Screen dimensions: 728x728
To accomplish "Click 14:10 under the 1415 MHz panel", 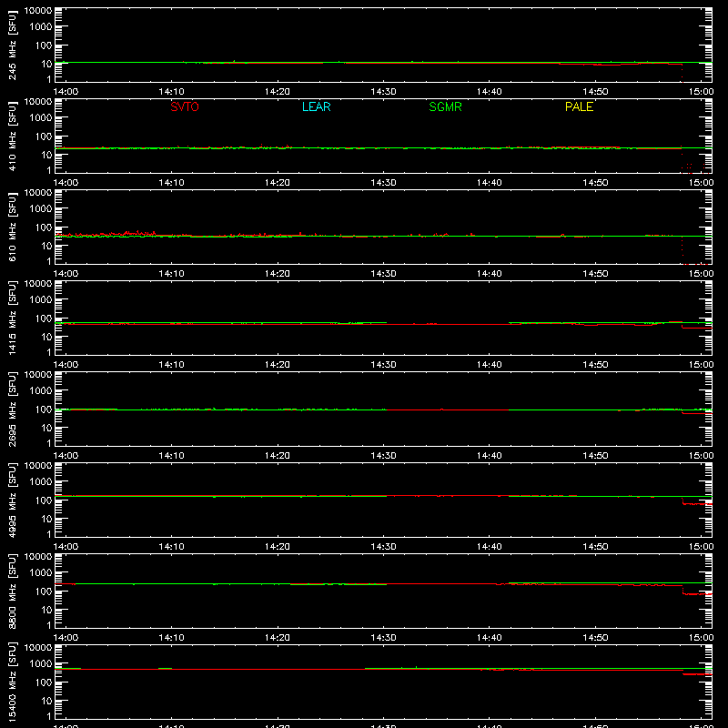I will click(x=171, y=365).
